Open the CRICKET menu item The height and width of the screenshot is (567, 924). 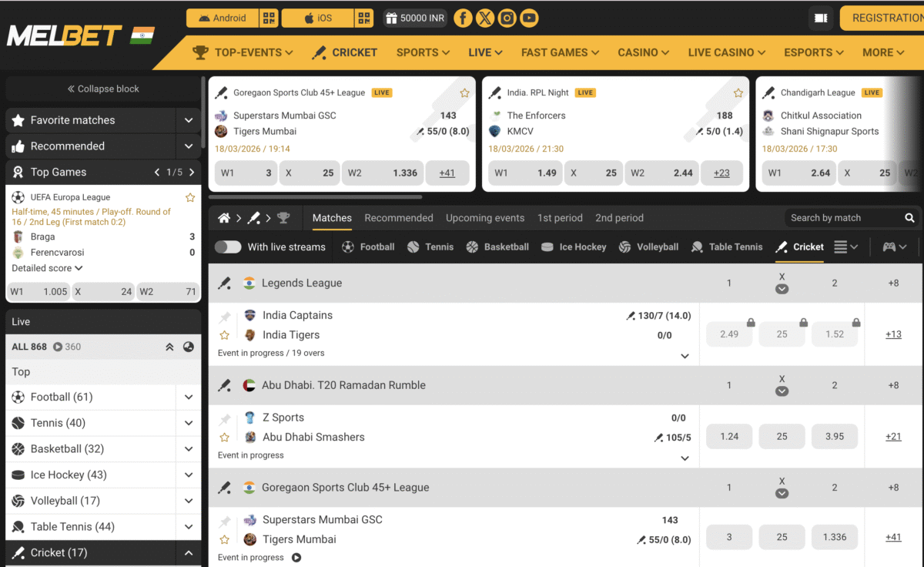coord(344,52)
